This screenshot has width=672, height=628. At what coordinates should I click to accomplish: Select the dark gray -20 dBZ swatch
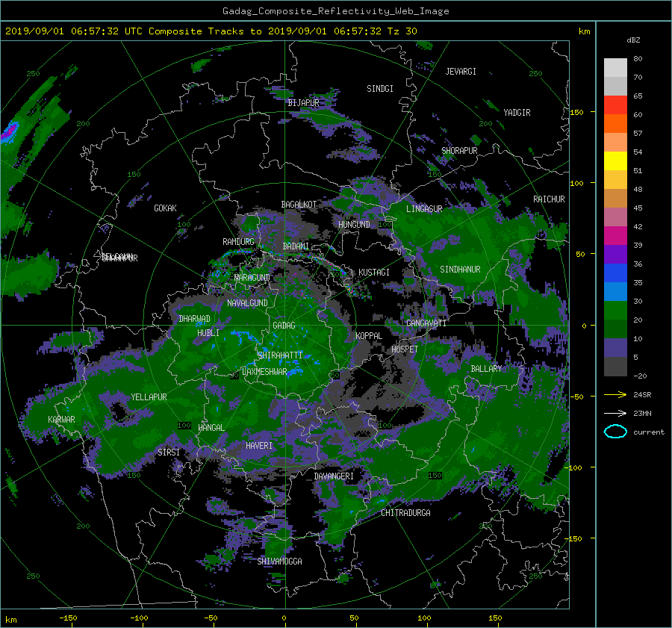pyautogui.click(x=615, y=367)
